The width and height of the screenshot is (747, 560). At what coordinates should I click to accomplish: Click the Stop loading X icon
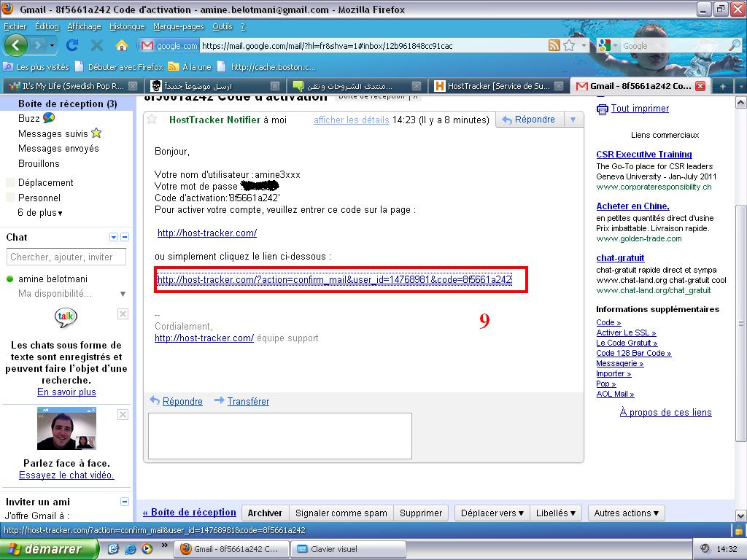(97, 46)
